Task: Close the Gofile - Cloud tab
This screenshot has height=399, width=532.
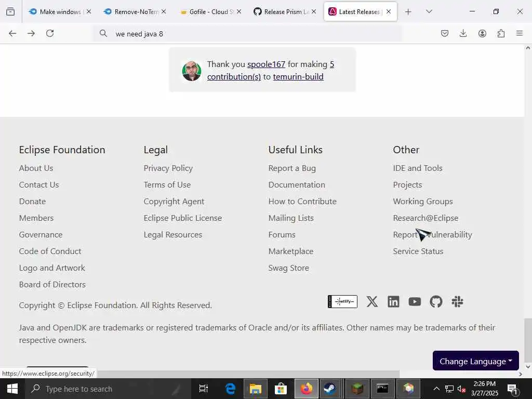Action: point(239,11)
